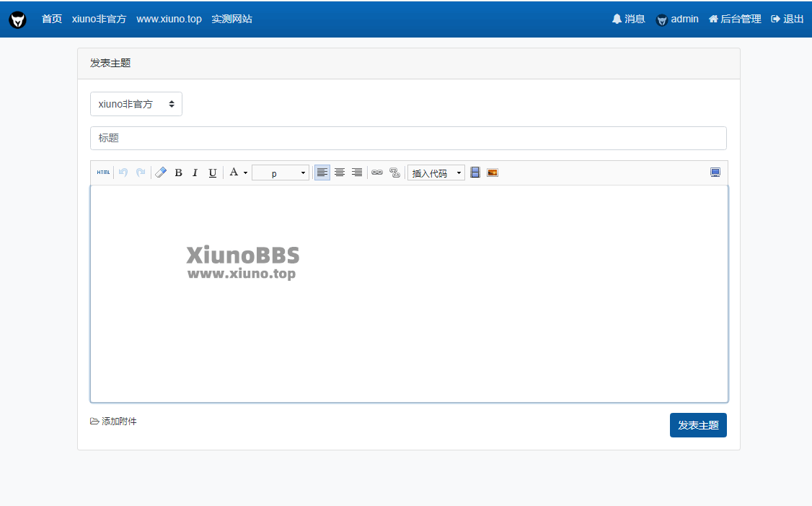Go to 首页 in the navbar
This screenshot has height=506, width=812.
[52, 19]
